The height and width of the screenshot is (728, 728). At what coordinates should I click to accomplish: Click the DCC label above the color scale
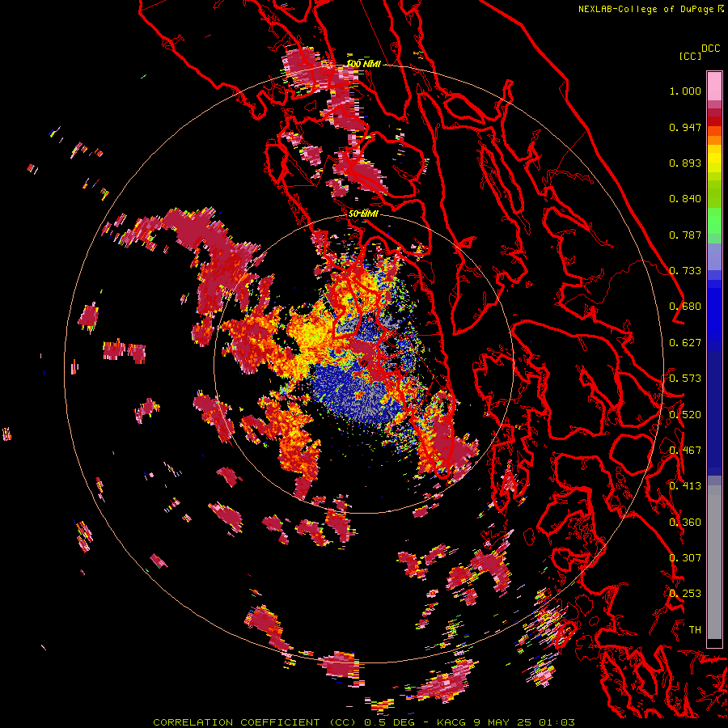pyautogui.click(x=711, y=49)
